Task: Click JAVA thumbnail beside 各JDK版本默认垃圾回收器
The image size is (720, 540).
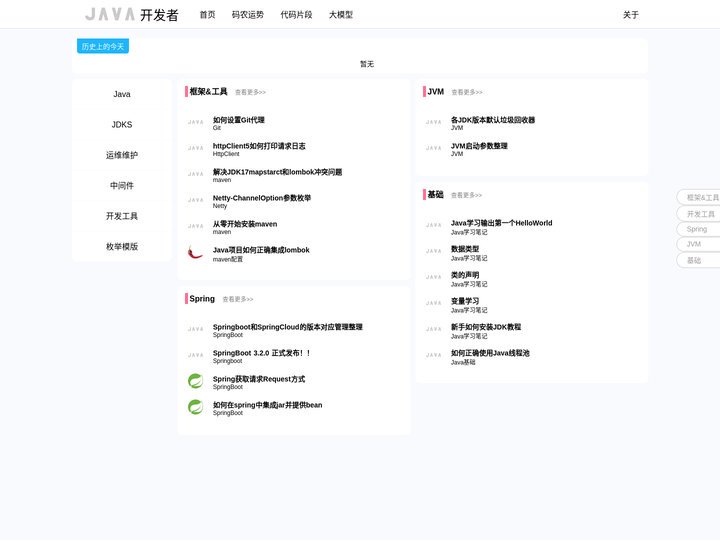Action: click(x=433, y=122)
